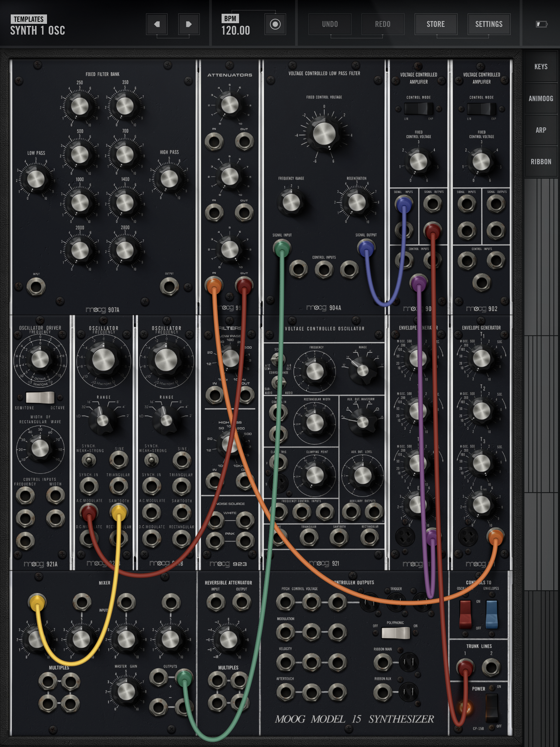Check the battery indicator icon

point(542,24)
